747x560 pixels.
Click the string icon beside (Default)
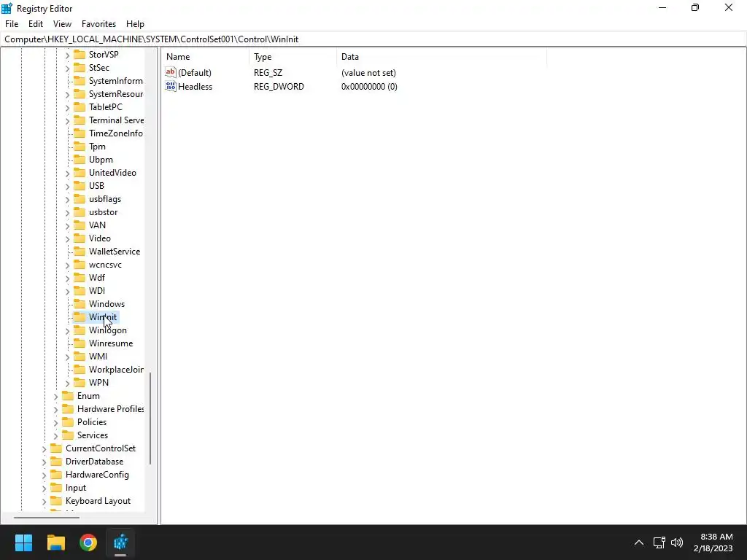point(171,72)
